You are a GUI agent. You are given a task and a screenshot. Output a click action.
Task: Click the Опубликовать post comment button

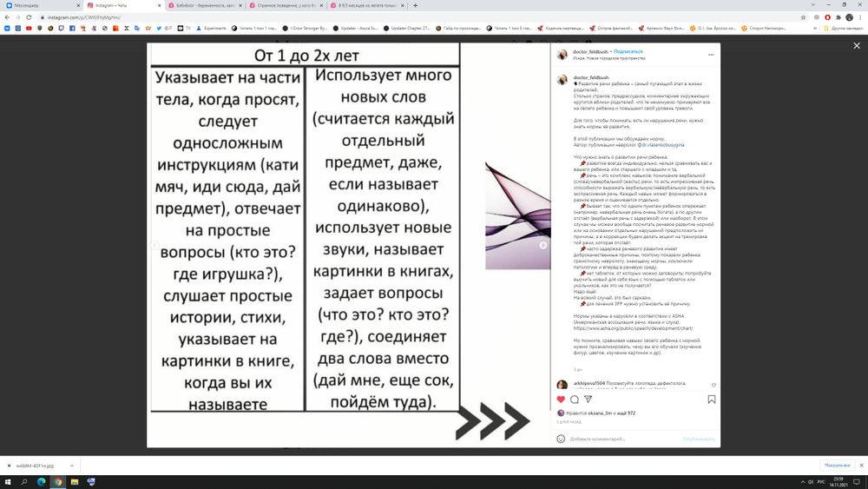[x=699, y=439]
